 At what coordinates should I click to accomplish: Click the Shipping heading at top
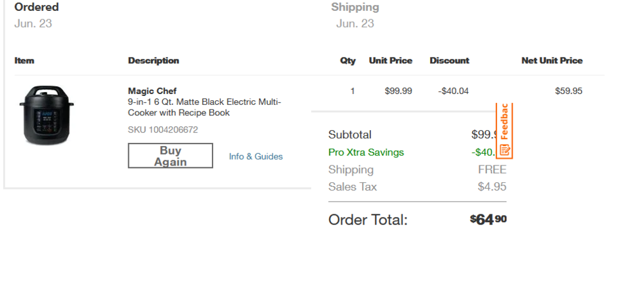[x=355, y=7]
